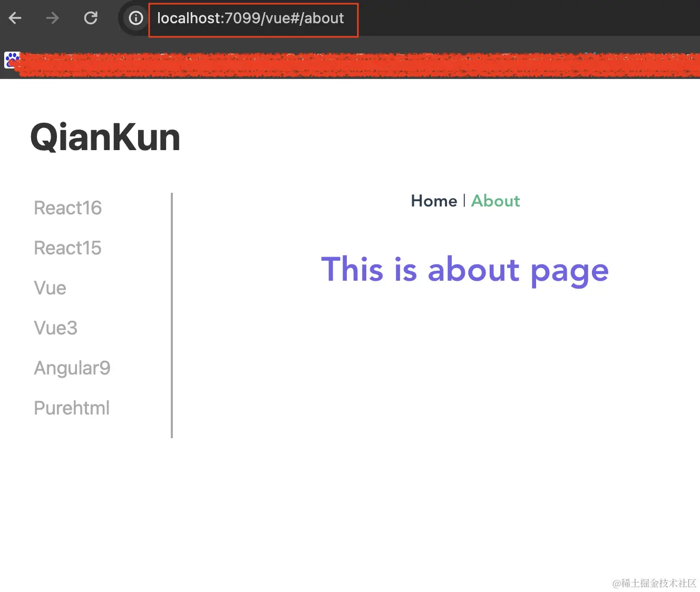The height and width of the screenshot is (592, 700).
Task: Open the React16 sidebar item
Action: pos(68,208)
